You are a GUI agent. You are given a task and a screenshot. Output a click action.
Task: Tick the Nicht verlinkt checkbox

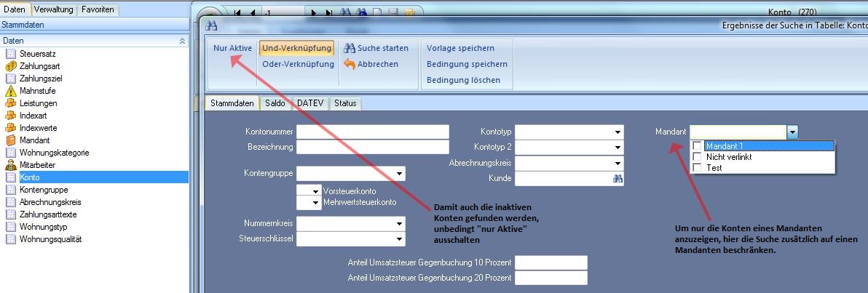pos(698,157)
